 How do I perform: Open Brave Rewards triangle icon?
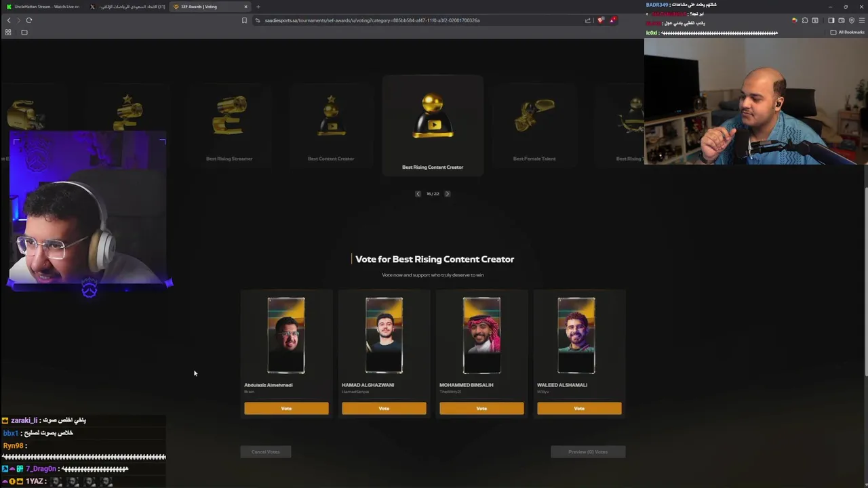click(x=612, y=20)
